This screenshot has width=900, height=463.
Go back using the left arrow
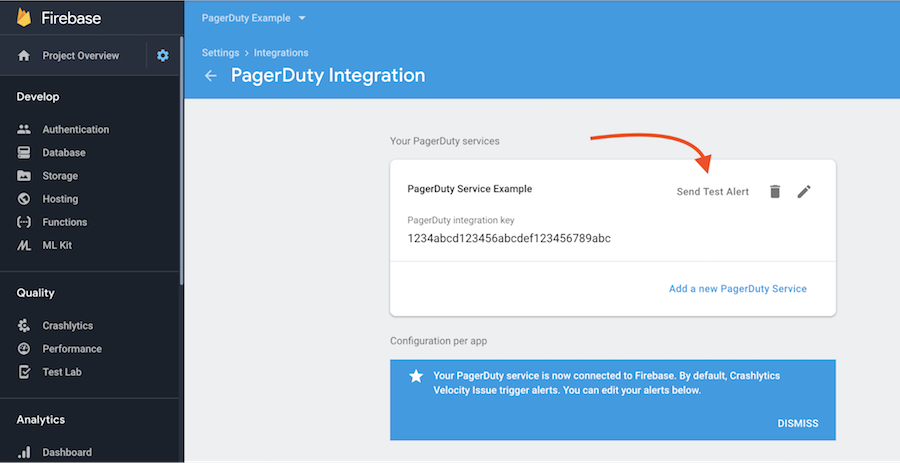(210, 76)
